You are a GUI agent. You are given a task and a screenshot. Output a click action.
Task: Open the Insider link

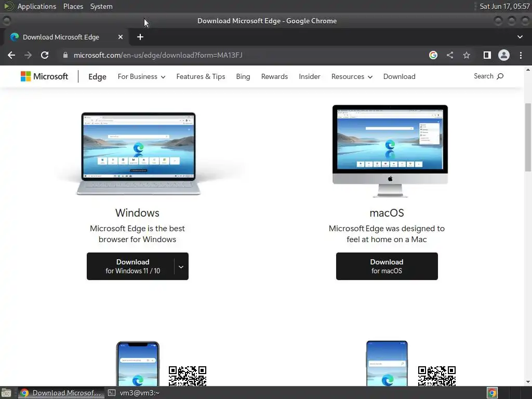[310, 77]
